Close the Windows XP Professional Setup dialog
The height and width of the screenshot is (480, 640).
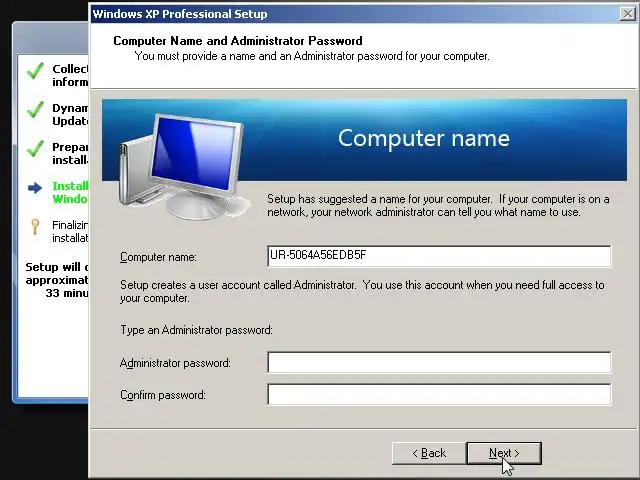pos(627,14)
